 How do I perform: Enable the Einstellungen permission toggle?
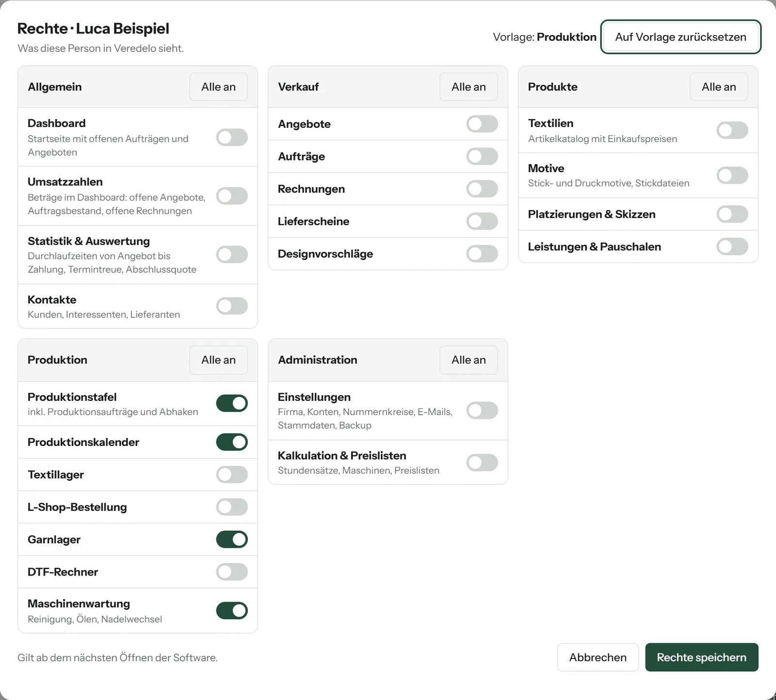[x=482, y=411]
